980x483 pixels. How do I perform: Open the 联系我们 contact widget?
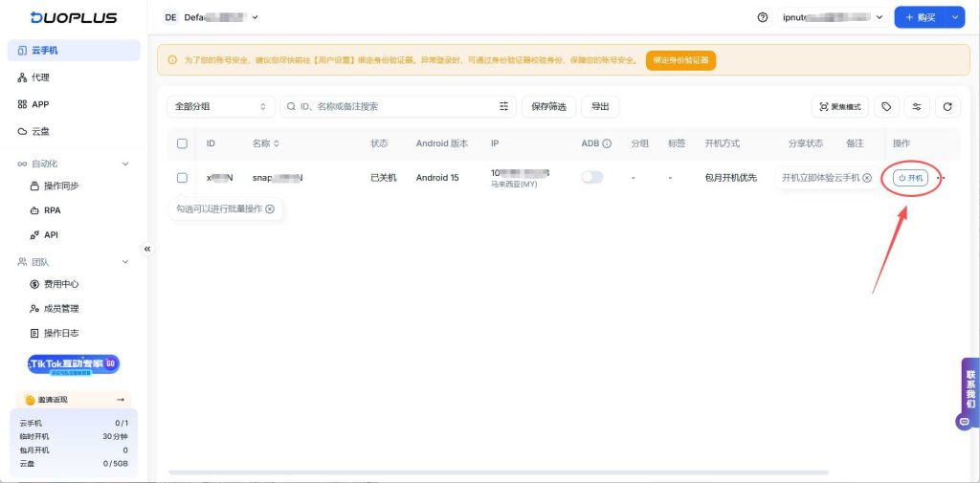[969, 392]
